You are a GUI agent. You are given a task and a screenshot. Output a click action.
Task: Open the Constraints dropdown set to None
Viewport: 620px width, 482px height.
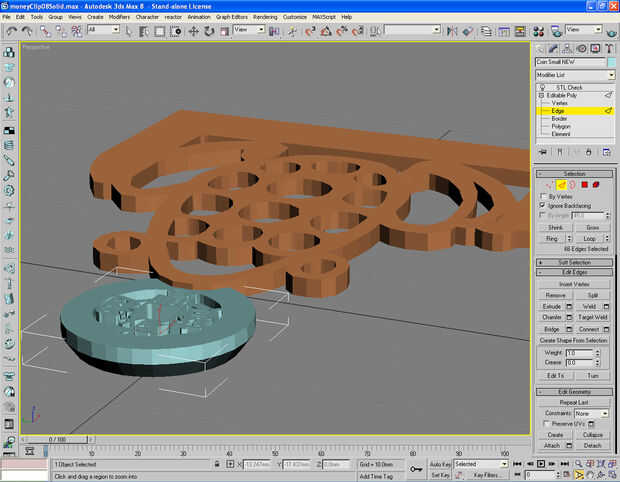(591, 413)
